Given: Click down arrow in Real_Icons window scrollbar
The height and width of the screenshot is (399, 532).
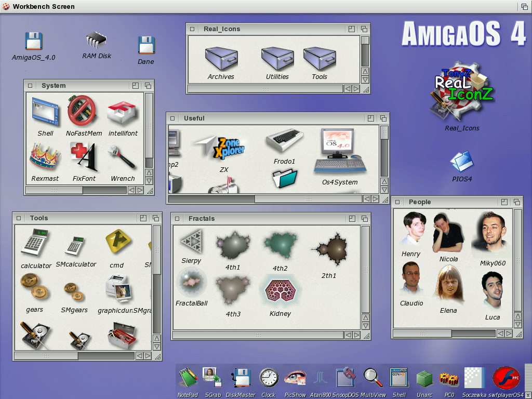Looking at the screenshot, I should click(x=365, y=79).
